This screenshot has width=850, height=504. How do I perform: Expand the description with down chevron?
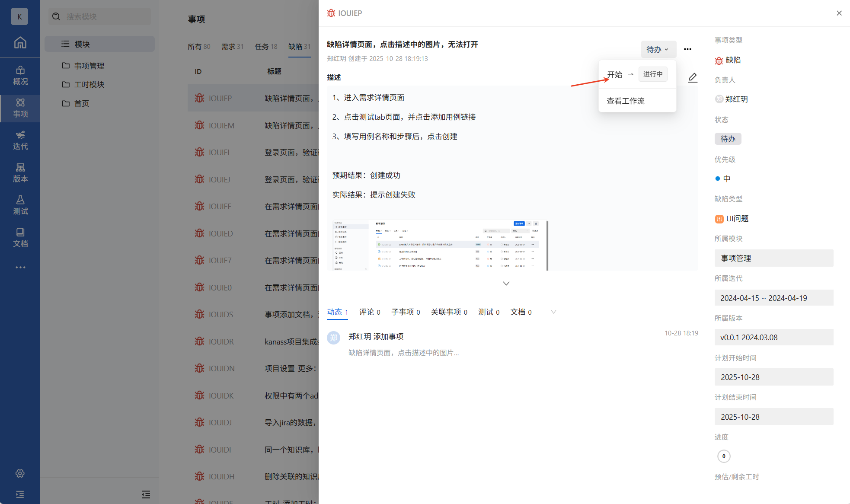tap(506, 284)
